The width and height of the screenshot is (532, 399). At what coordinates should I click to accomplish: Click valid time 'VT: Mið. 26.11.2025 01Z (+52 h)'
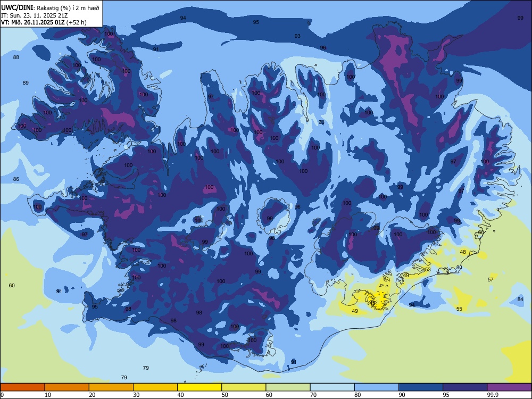pyautogui.click(x=44, y=22)
